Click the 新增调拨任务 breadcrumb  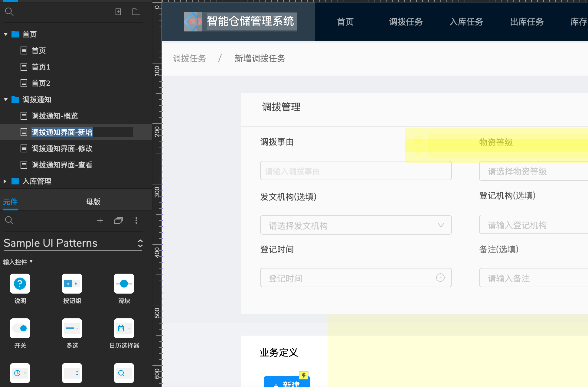click(260, 58)
